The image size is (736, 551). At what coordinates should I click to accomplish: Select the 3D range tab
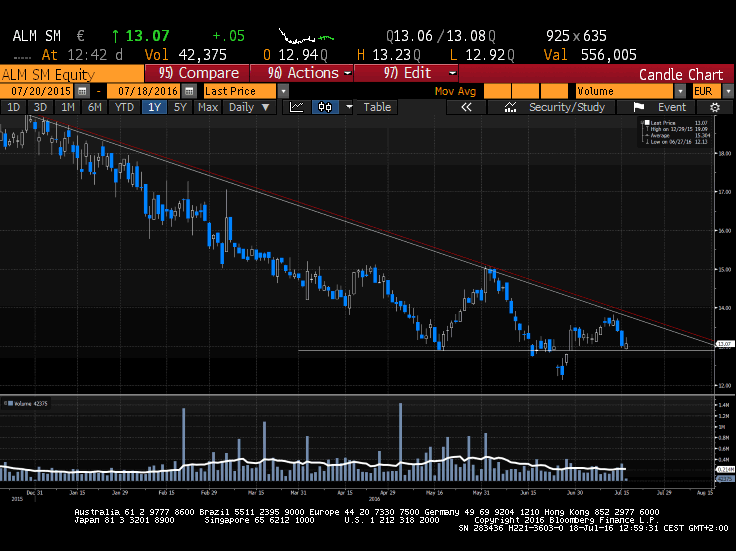[40, 107]
